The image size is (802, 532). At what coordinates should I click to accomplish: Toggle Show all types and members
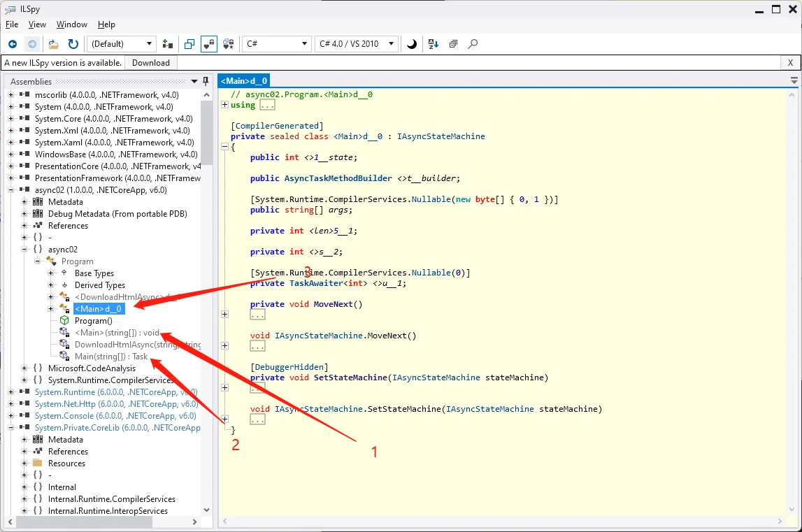229,44
